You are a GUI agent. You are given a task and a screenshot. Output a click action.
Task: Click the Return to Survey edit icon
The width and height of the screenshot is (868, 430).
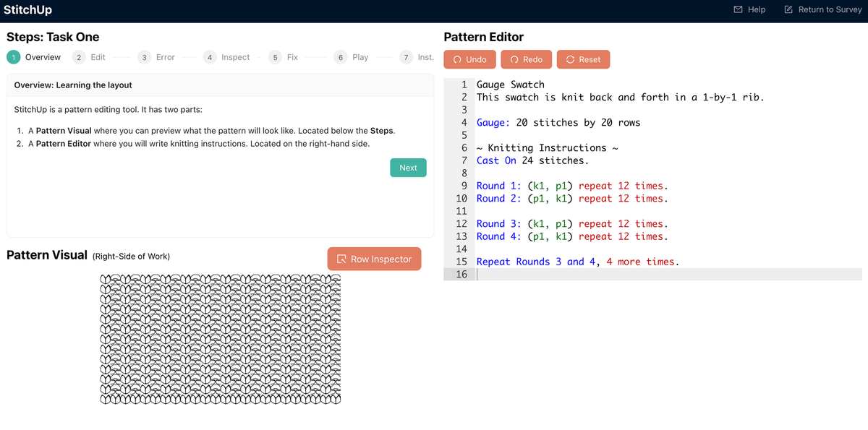788,9
